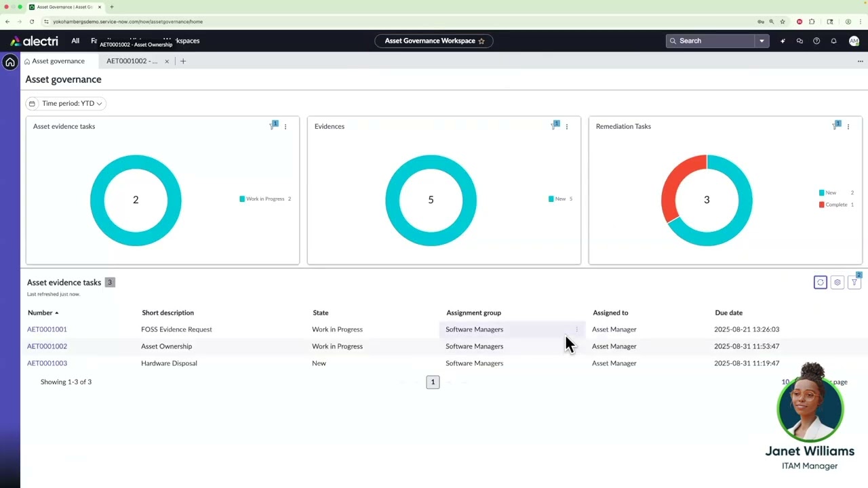This screenshot has height=488, width=868.
Task: Open the filter icon showing 2 filters
Action: coord(854,282)
